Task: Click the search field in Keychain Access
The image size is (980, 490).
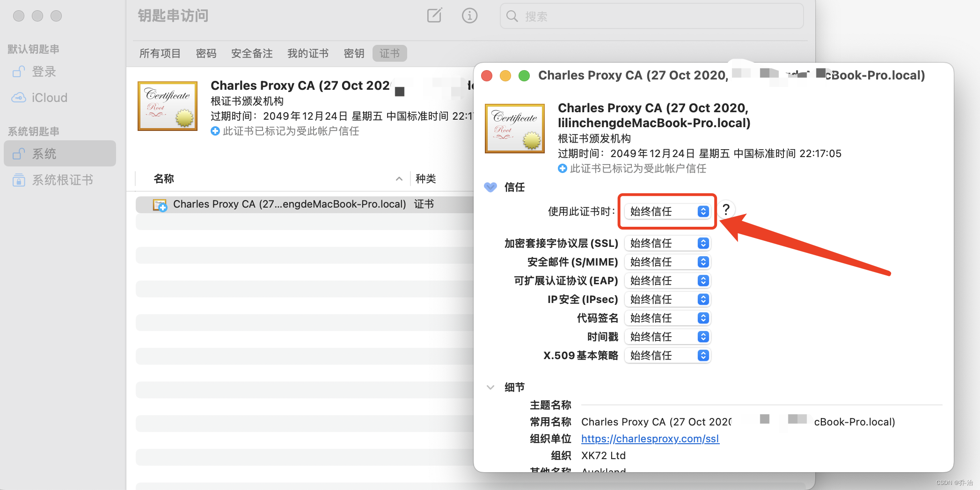Action: [x=651, y=16]
